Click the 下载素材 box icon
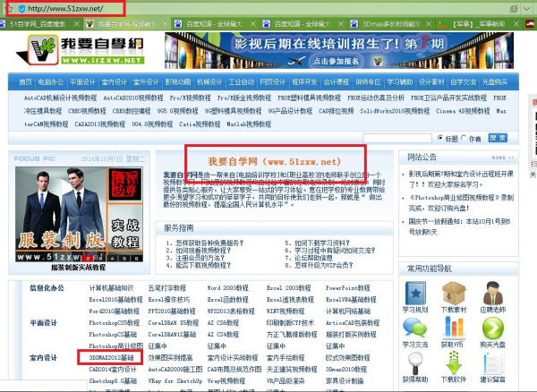537x392 pixels. coord(454,293)
